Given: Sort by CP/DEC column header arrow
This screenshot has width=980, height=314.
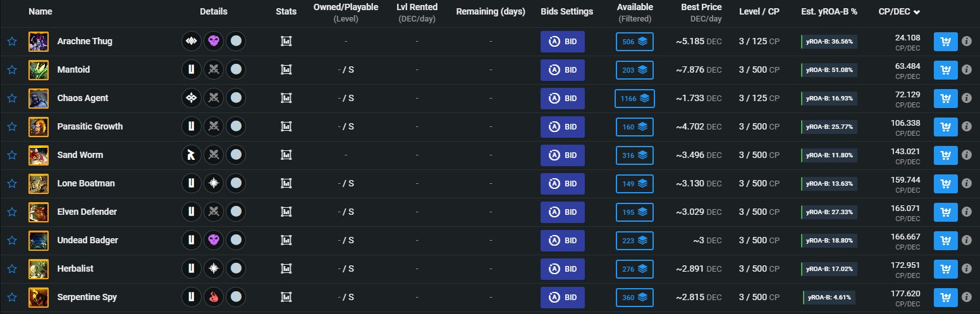Looking at the screenshot, I should [917, 12].
